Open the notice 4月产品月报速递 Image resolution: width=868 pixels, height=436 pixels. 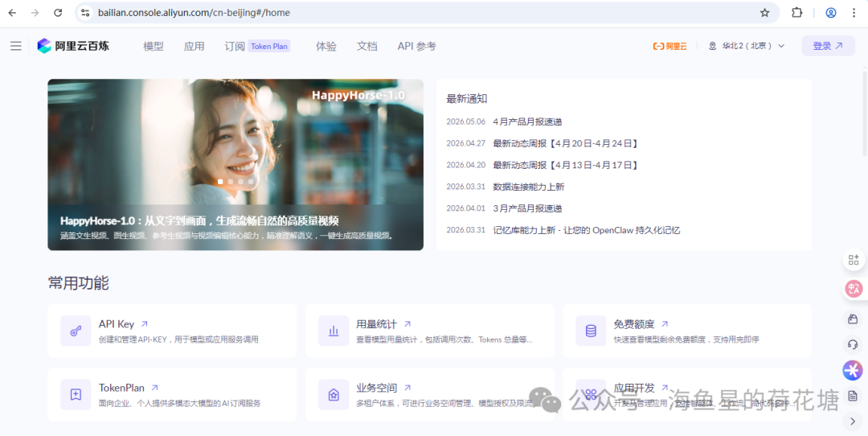(527, 122)
